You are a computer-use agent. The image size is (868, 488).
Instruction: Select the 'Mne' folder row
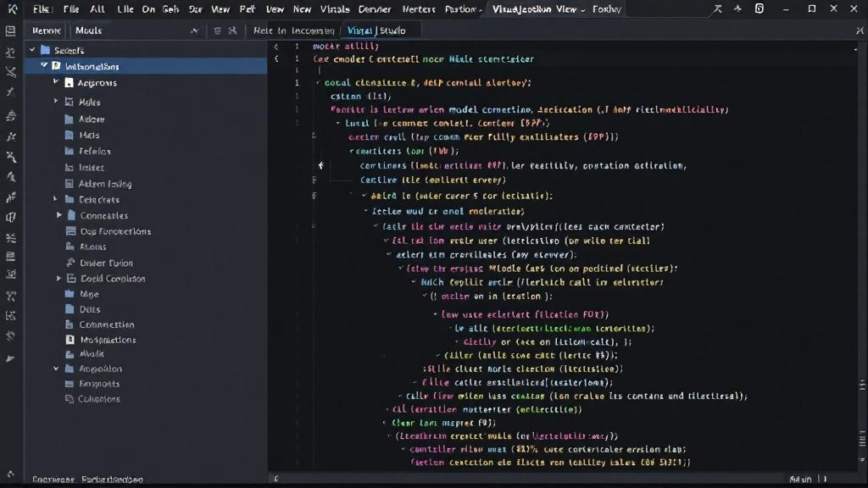coord(146,294)
